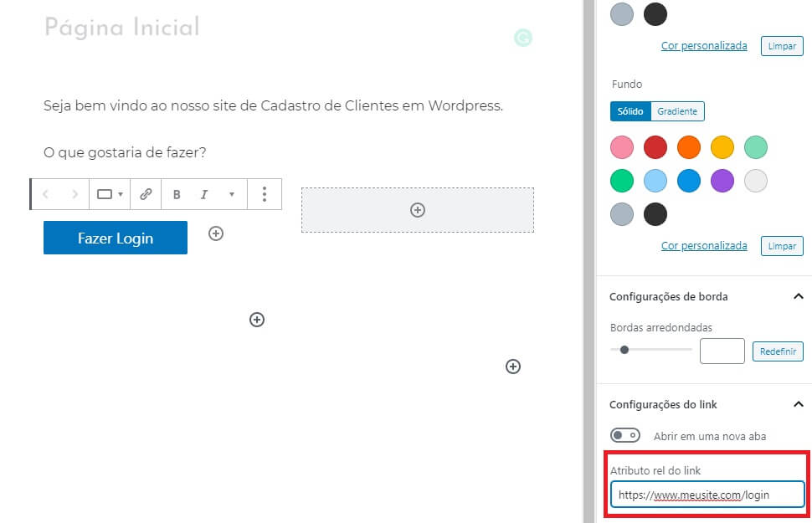Click the Grammarly icon near the page title
The image size is (812, 523).
coord(523,37)
